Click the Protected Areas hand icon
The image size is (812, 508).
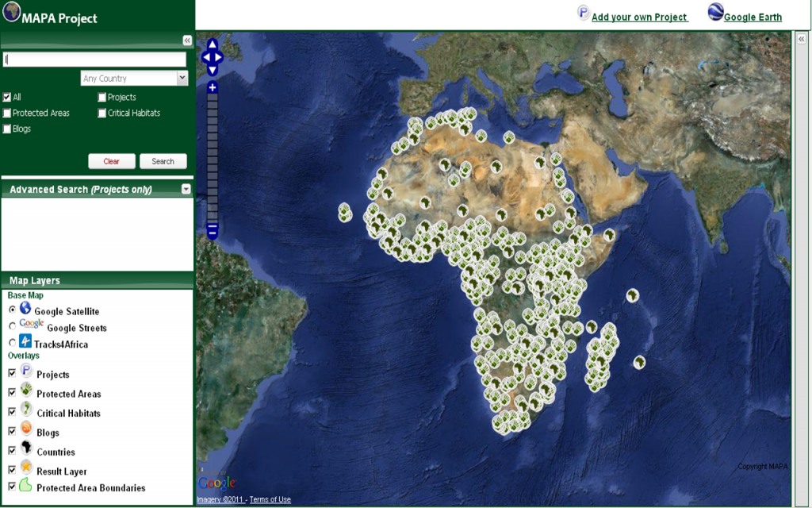pos(26,389)
